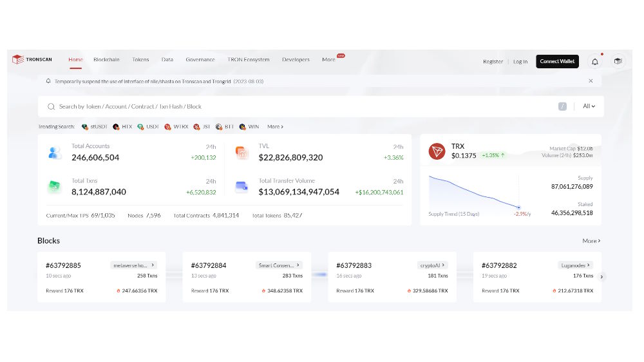Click the Connect Wallet button
This screenshot has width=644, height=362.
pyautogui.click(x=557, y=62)
